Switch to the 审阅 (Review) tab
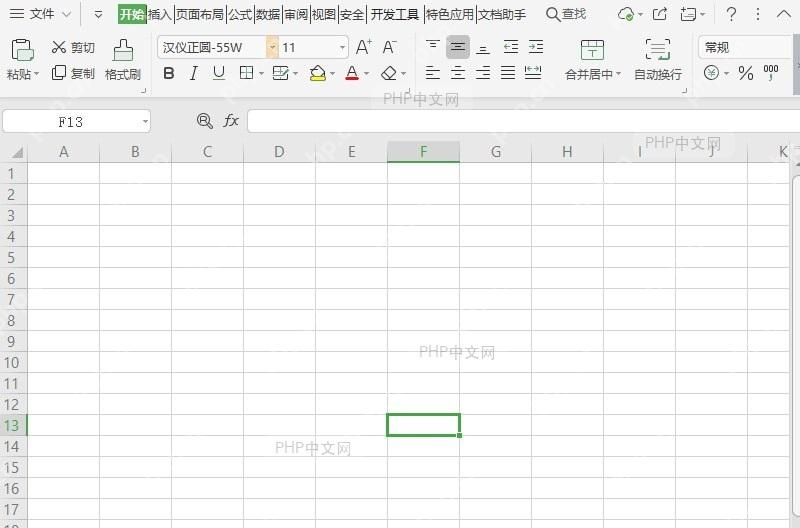This screenshot has height=528, width=800. click(x=296, y=14)
